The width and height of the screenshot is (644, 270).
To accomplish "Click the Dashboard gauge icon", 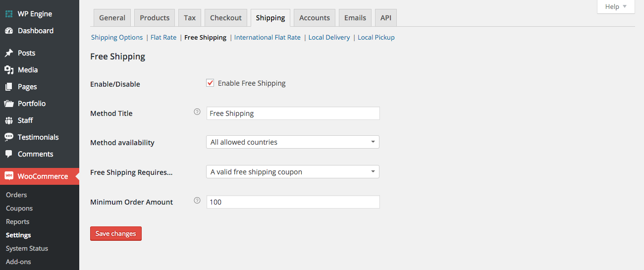I will (x=9, y=31).
